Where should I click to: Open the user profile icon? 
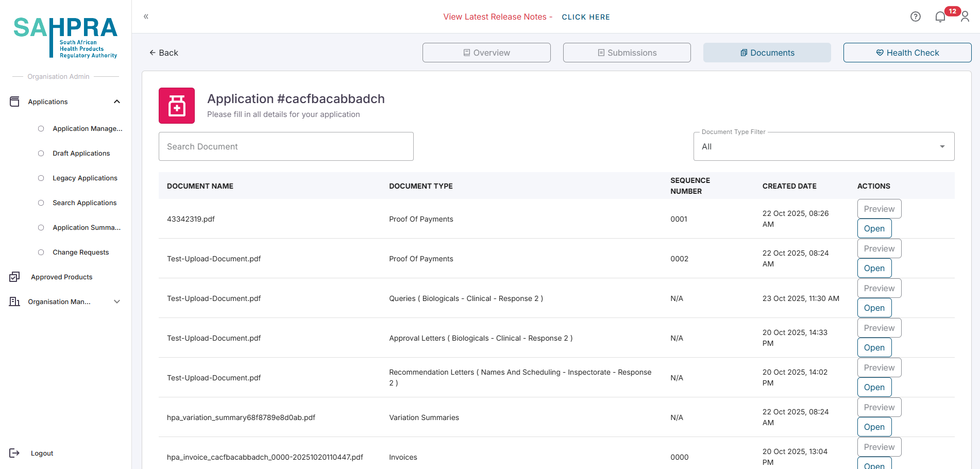pyautogui.click(x=965, y=17)
